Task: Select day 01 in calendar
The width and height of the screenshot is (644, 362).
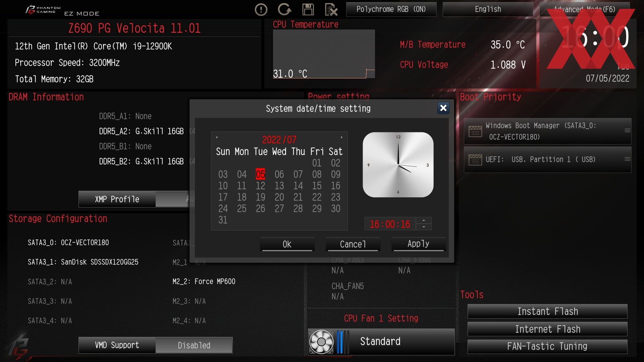Action: click(x=317, y=163)
